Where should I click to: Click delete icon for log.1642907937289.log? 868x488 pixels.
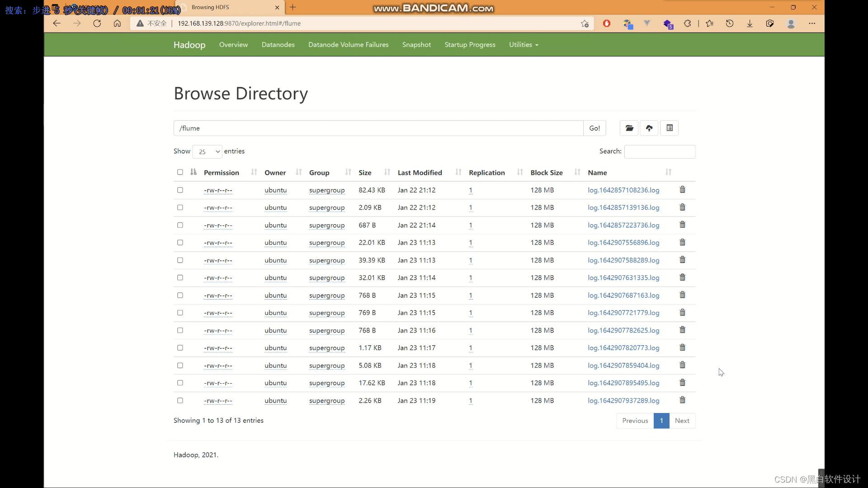[682, 399]
